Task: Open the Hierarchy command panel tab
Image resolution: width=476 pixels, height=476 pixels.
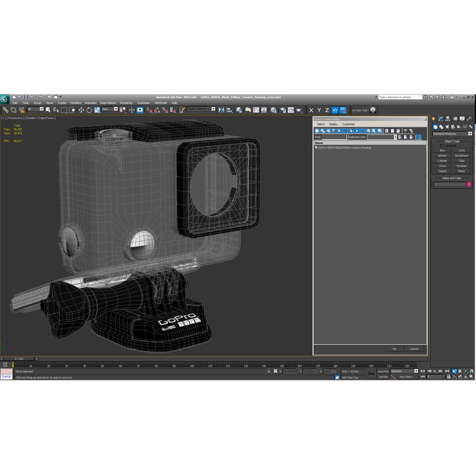Action: [447, 119]
